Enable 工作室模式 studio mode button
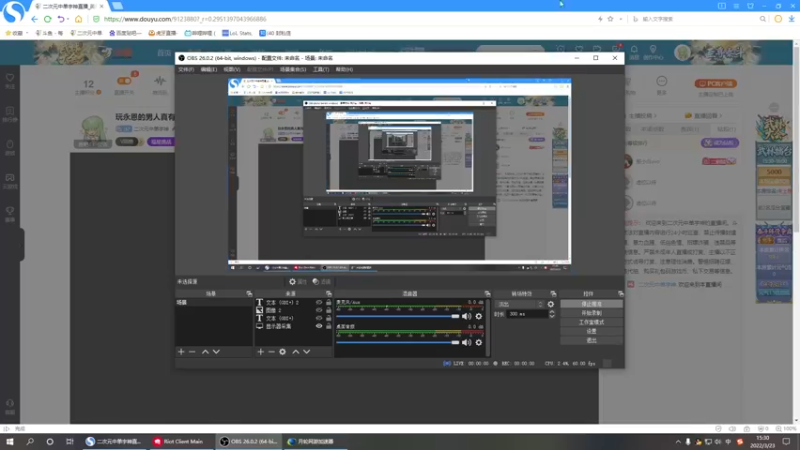The width and height of the screenshot is (800, 450). click(x=591, y=322)
